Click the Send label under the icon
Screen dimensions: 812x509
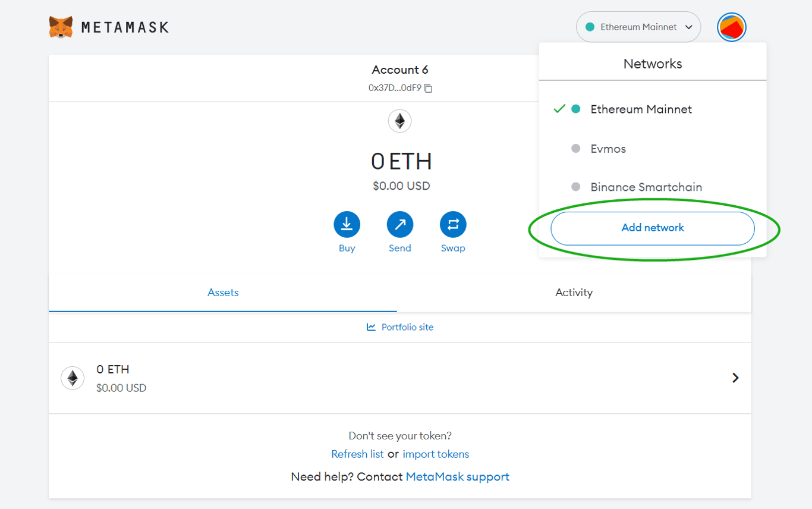pos(400,249)
